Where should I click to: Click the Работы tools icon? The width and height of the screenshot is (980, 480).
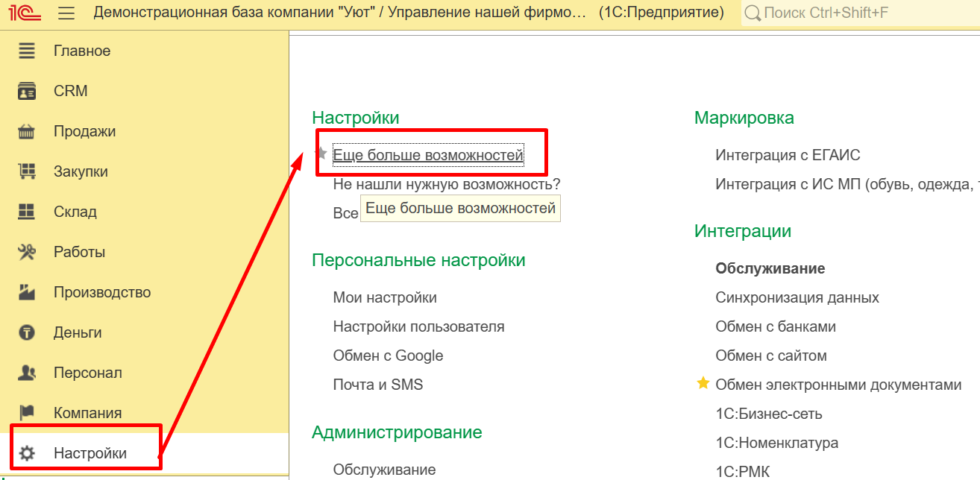coord(27,252)
